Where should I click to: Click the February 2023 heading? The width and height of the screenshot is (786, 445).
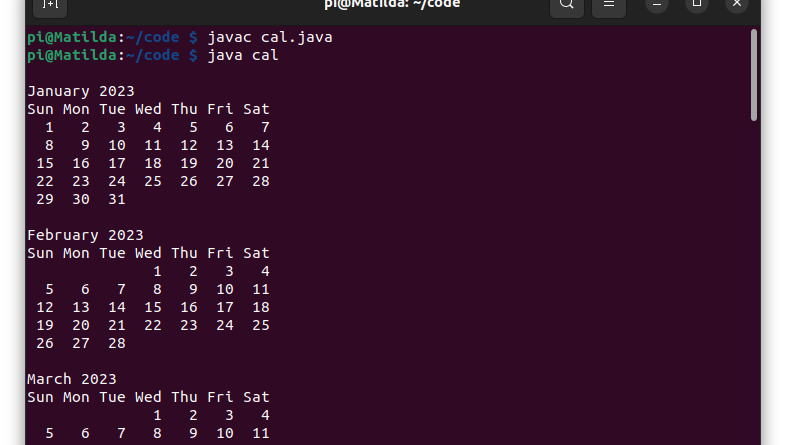coord(86,236)
